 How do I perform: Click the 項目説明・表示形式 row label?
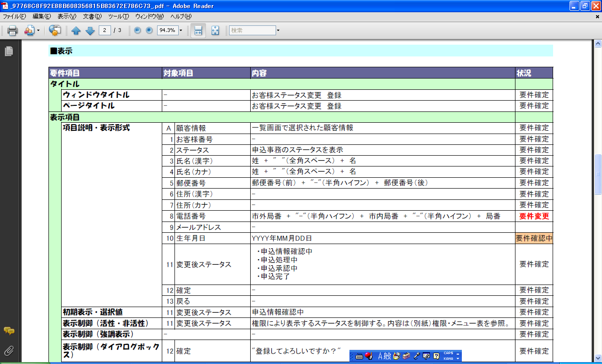pyautogui.click(x=96, y=128)
